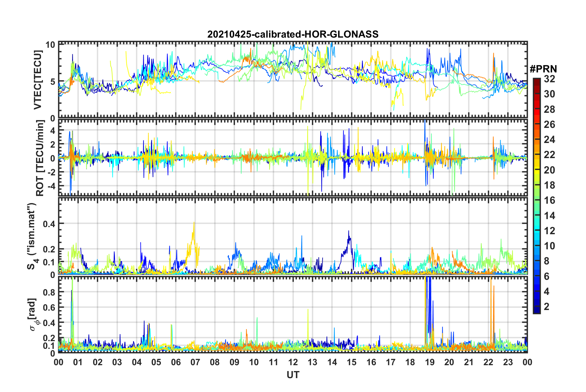Click the PRN color scale bar

(x=537, y=196)
